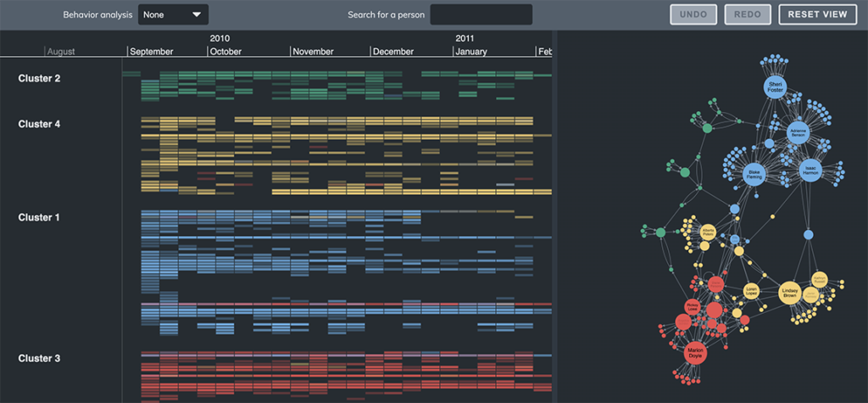Focus the Search for a person field

[481, 15]
